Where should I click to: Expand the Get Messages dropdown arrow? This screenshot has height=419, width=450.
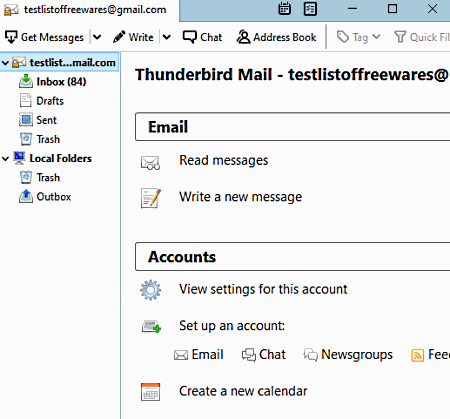pos(97,37)
